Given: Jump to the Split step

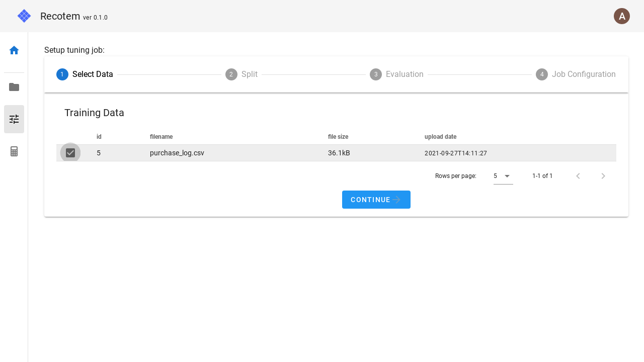Looking at the screenshot, I should point(242,74).
